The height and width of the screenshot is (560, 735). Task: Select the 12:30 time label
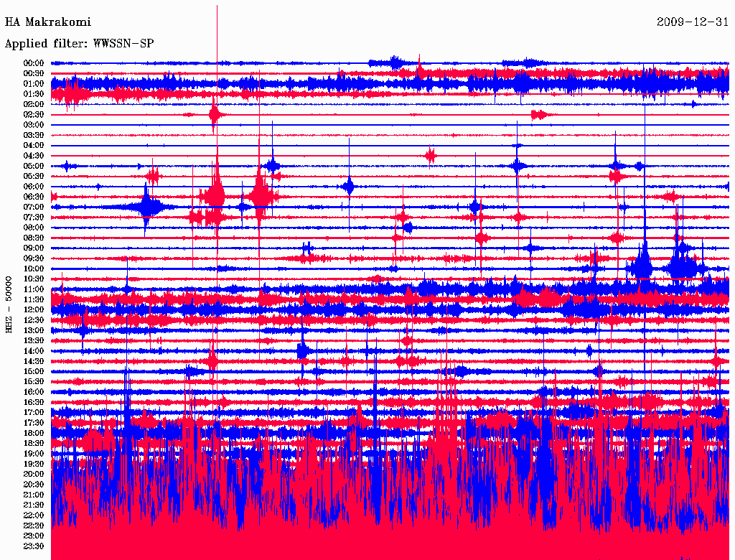click(x=34, y=320)
